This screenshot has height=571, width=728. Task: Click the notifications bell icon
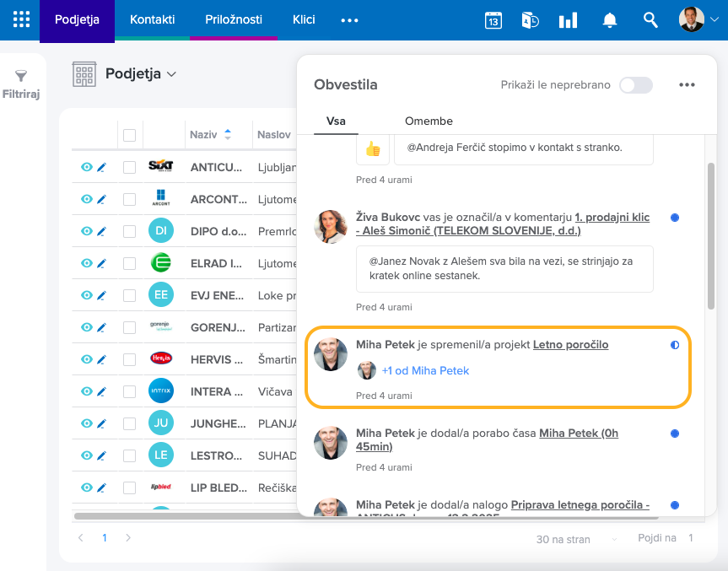click(609, 20)
